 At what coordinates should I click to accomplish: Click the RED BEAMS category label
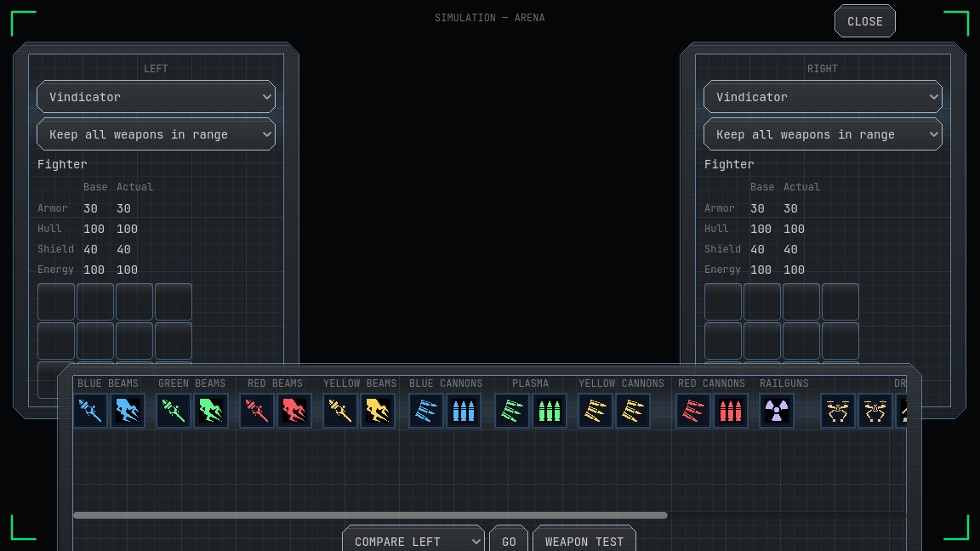[x=275, y=383]
